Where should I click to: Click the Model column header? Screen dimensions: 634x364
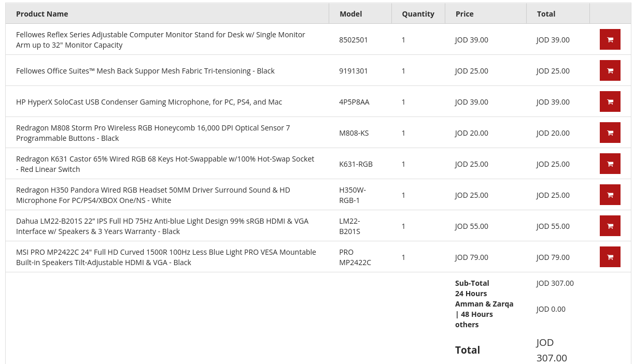pos(350,14)
